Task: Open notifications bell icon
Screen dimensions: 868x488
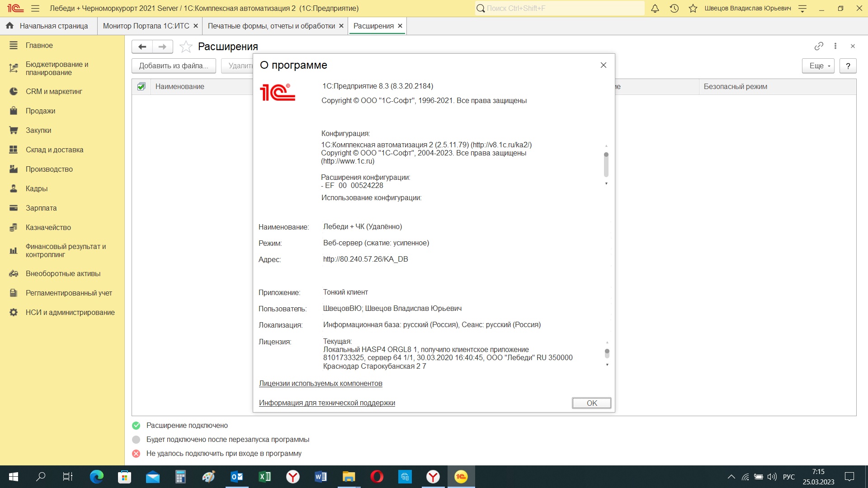Action: tap(655, 8)
